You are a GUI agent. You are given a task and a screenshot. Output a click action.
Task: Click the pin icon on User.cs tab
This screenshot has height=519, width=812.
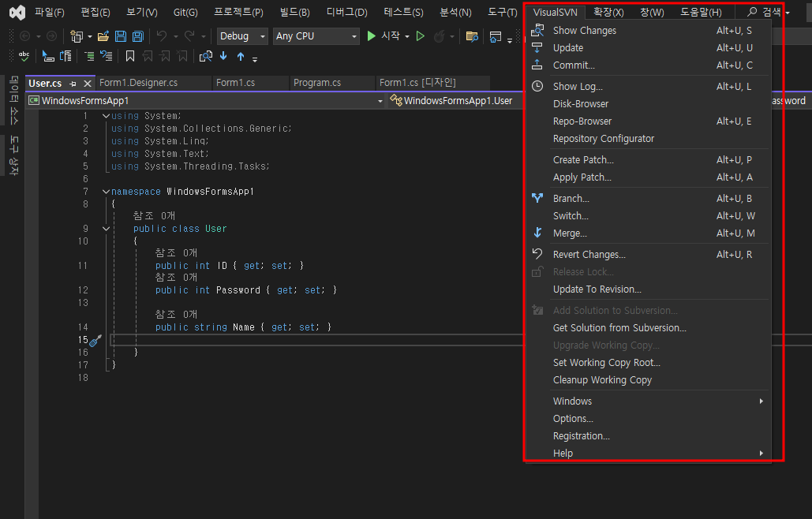pos(73,84)
